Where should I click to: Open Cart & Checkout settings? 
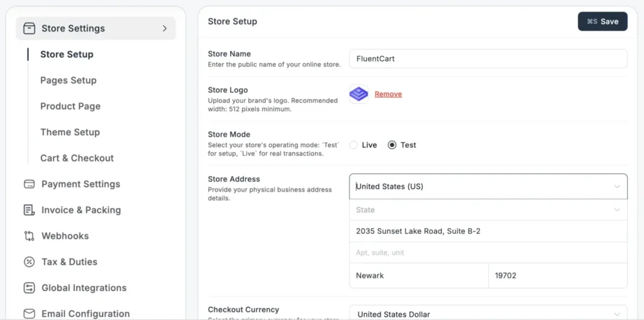tap(77, 158)
